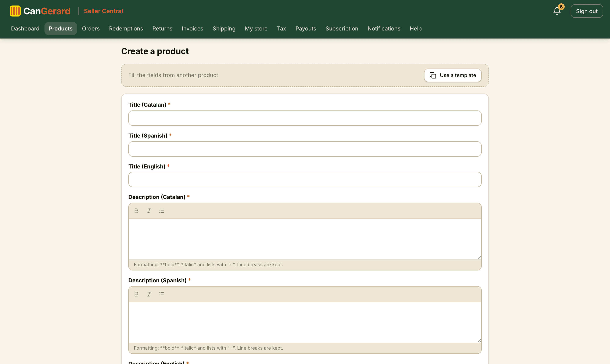Screen dimensions: 610x364
Task: Insert a list in the Spanish description toolbar
Action: pyautogui.click(x=162, y=294)
